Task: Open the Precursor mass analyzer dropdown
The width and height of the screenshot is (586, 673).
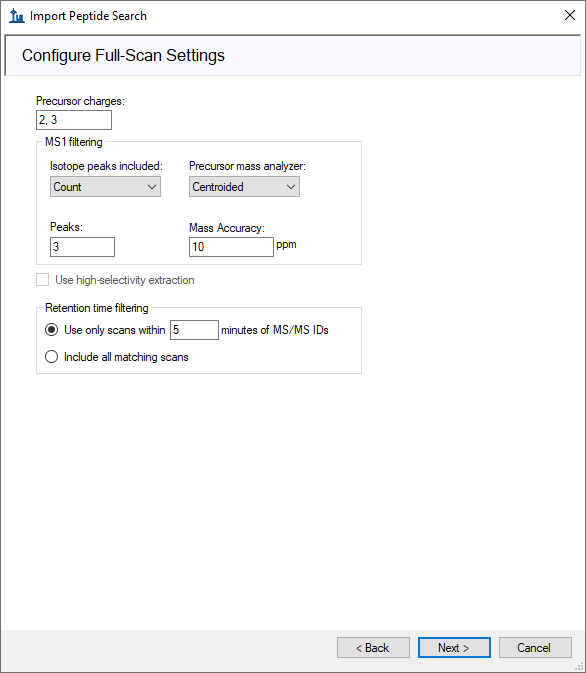Action: (244, 187)
